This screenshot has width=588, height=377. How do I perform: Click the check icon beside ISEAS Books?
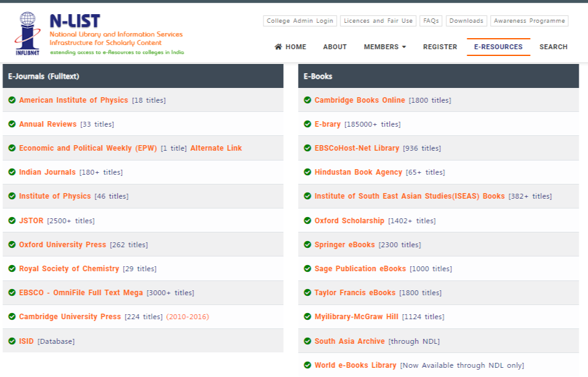[307, 196]
